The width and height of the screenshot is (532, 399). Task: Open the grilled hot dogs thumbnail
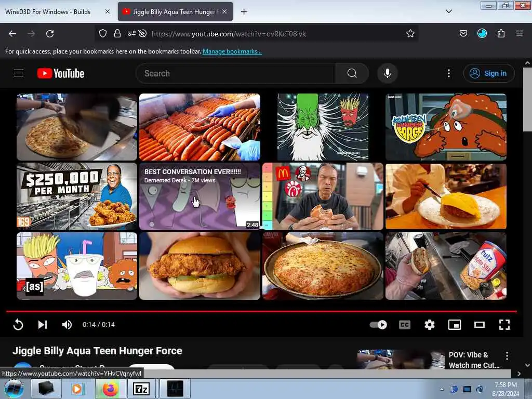(200, 127)
